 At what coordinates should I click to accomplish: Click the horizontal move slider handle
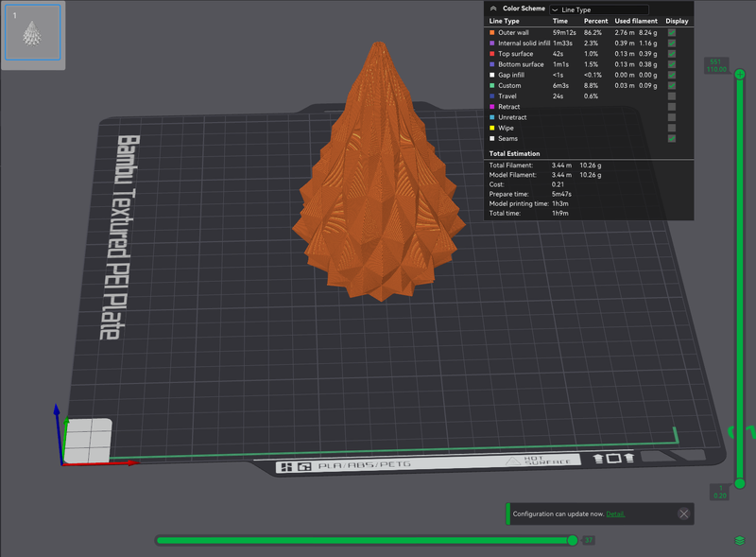[572, 540]
